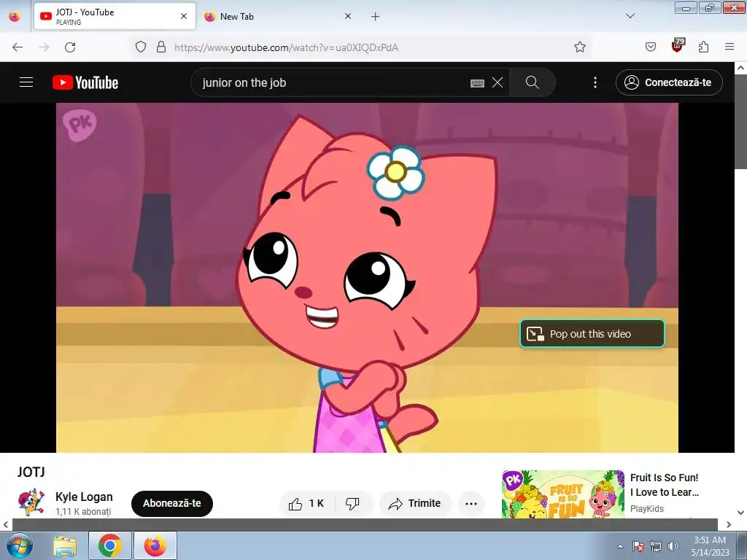Pop out this video into picture-in-picture
The image size is (747, 560).
tap(592, 334)
